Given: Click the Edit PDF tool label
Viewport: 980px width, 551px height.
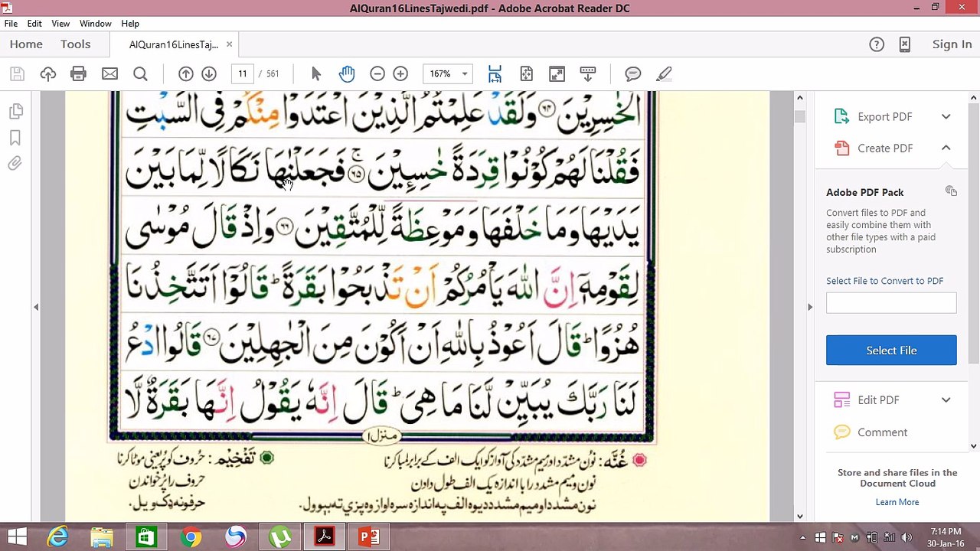Looking at the screenshot, I should point(878,399).
